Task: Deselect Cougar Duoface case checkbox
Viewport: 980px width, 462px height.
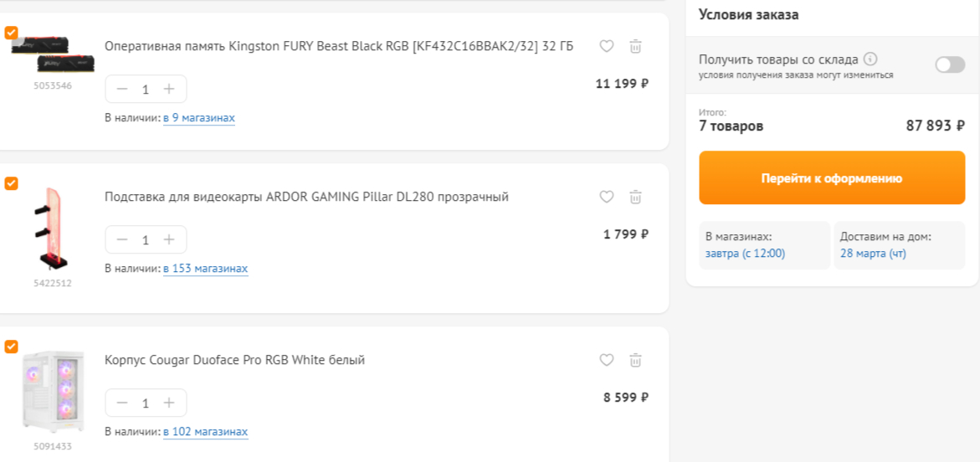Action: point(11,346)
